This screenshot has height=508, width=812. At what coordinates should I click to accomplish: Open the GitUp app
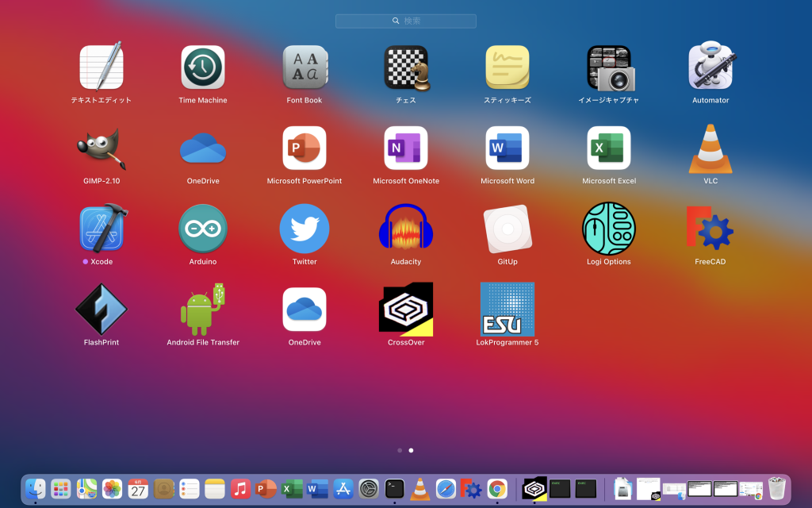507,229
